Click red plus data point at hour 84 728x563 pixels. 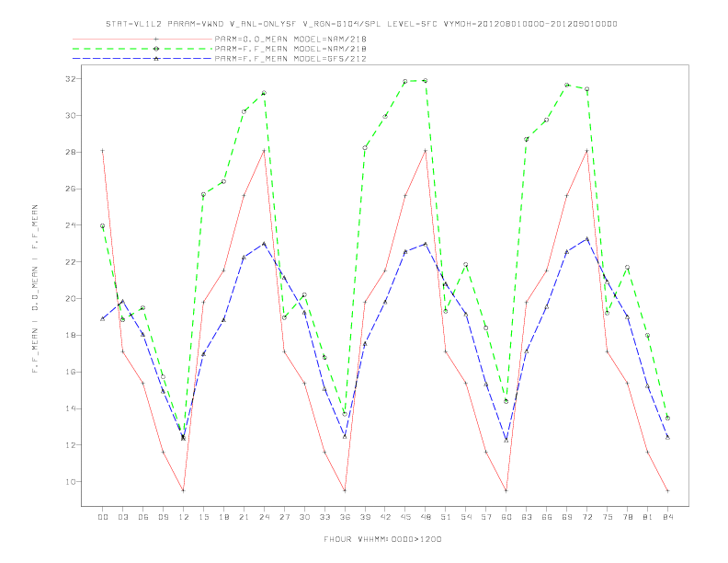tap(667, 490)
